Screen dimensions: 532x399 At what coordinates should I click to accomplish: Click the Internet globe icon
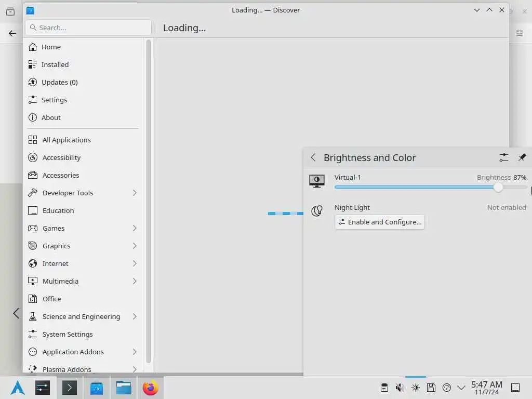(x=33, y=263)
